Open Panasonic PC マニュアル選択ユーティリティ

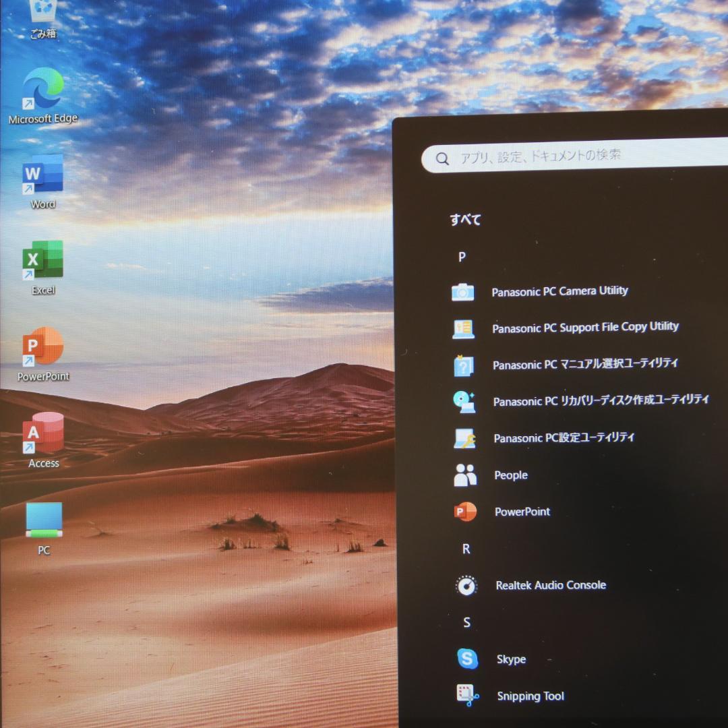(585, 364)
